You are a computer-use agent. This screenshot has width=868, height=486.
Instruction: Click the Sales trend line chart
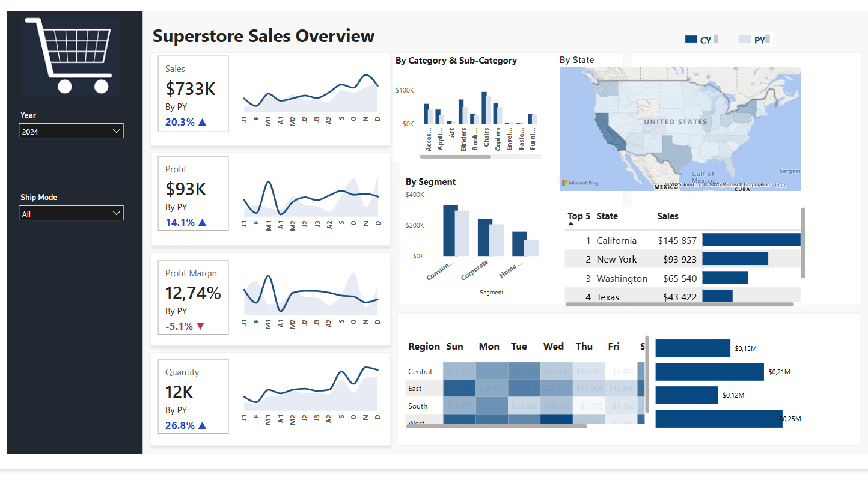point(311,93)
